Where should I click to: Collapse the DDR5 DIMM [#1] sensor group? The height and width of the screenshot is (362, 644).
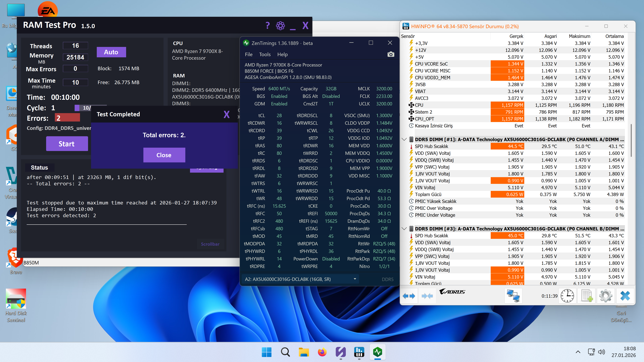point(404,139)
